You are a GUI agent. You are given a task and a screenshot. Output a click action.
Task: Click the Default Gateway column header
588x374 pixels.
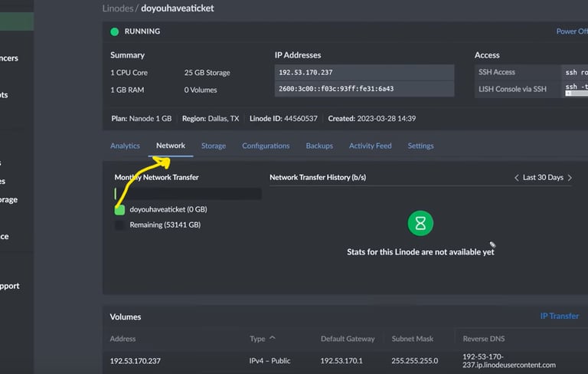[348, 339]
